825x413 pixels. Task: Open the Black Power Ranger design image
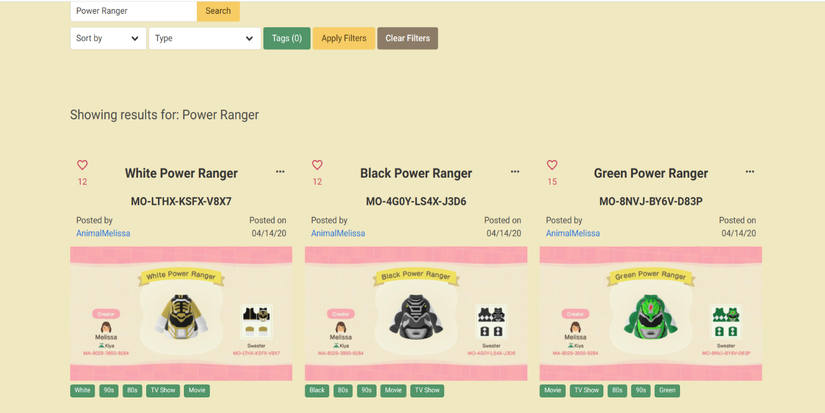[416, 314]
